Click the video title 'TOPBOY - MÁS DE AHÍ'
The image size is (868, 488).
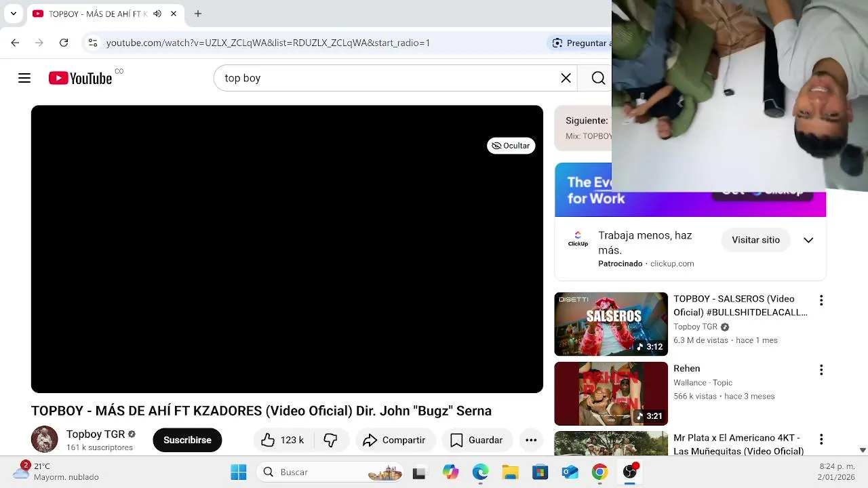(x=261, y=411)
